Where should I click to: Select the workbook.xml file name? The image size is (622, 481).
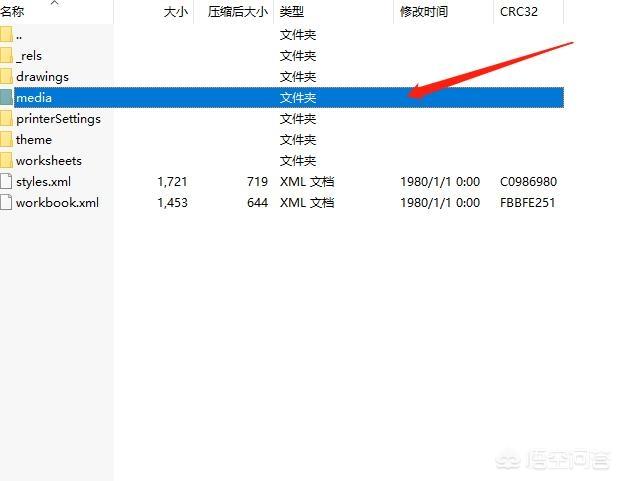[x=58, y=203]
